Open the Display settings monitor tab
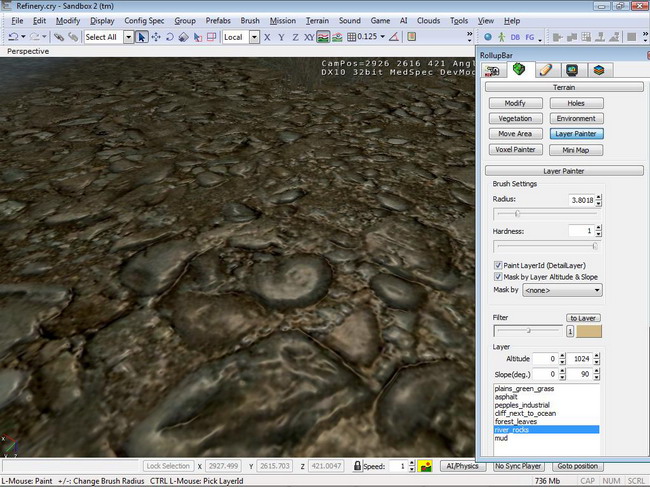650x487 pixels. tap(572, 70)
